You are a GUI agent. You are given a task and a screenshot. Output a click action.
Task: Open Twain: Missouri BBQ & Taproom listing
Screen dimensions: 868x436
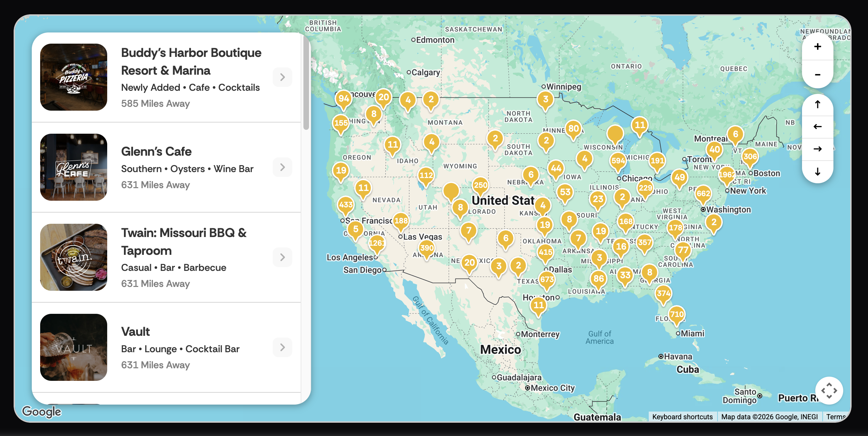166,257
